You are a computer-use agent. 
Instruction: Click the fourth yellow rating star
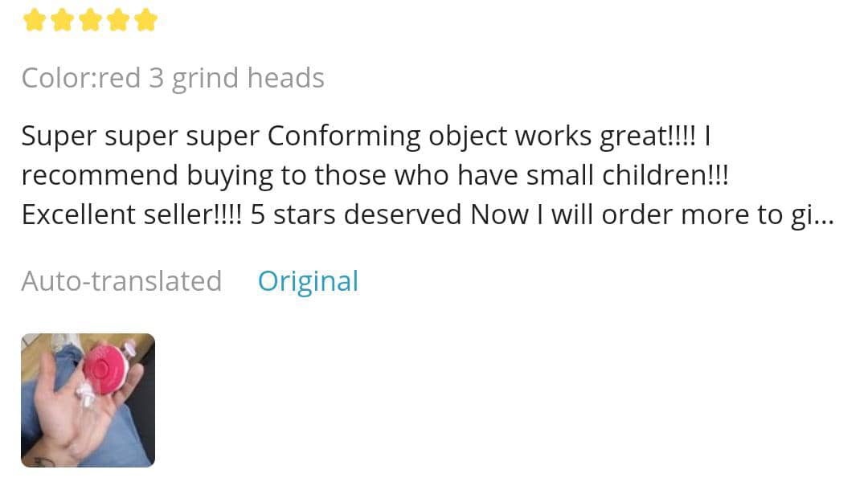pos(118,20)
